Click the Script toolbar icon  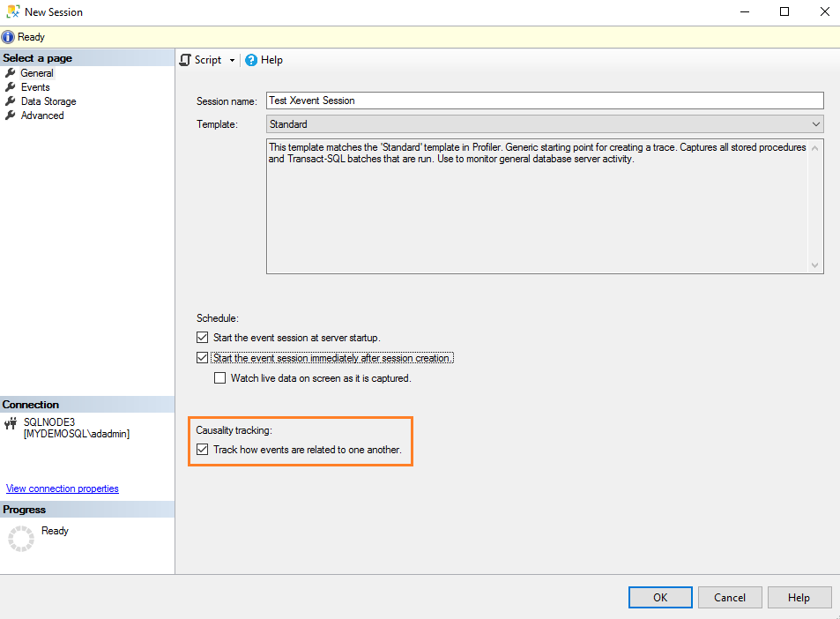click(x=185, y=60)
